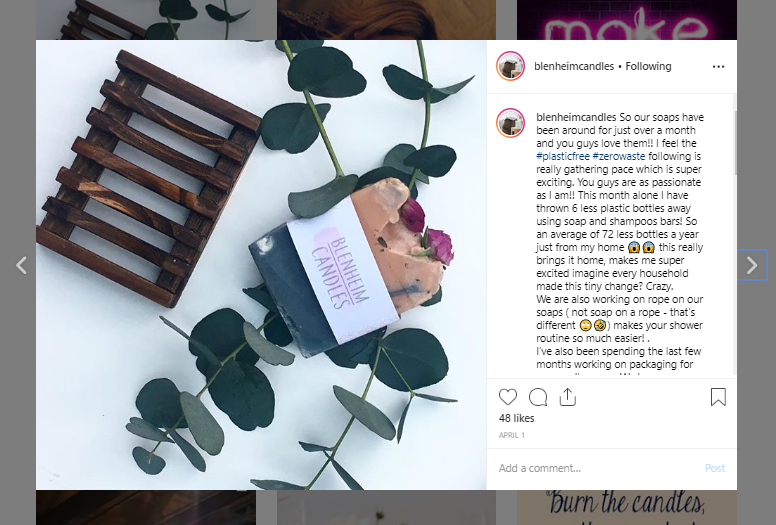Image resolution: width=776 pixels, height=525 pixels.
Task: Save the post with the bookmark icon
Action: click(718, 397)
